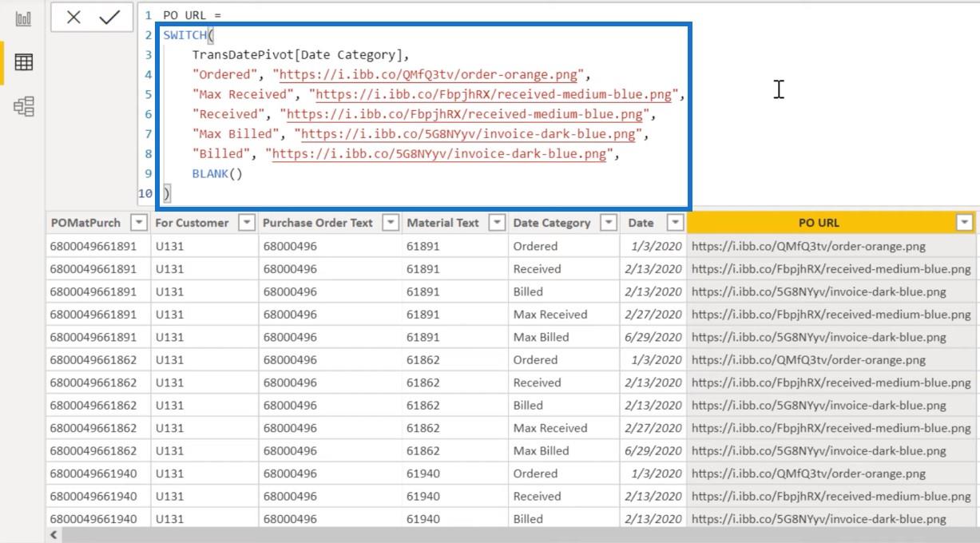980x543 pixels.
Task: Open Purchase Order Text filter dropdown
Action: 391,223
